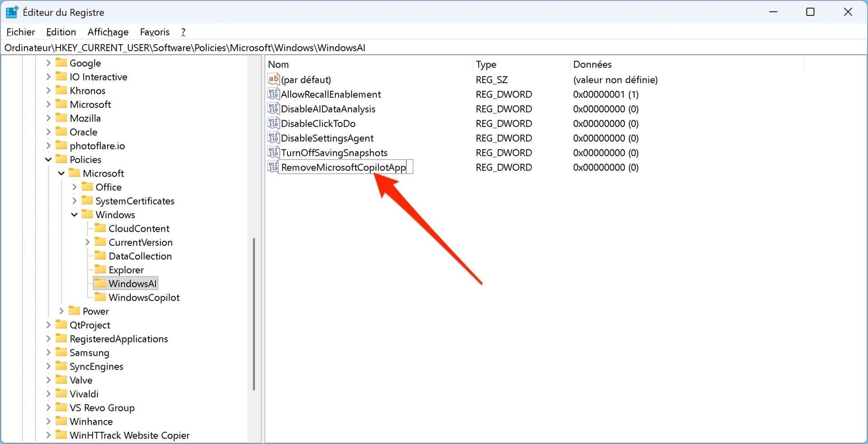The width and height of the screenshot is (868, 444).
Task: Select the Microsoft key below Khronos
Action: tap(90, 104)
